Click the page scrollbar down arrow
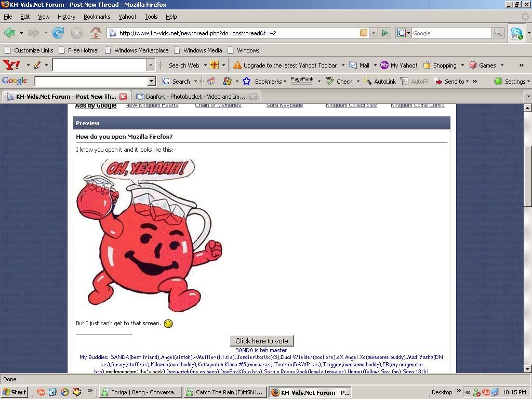This screenshot has height=399, width=532. tap(528, 369)
